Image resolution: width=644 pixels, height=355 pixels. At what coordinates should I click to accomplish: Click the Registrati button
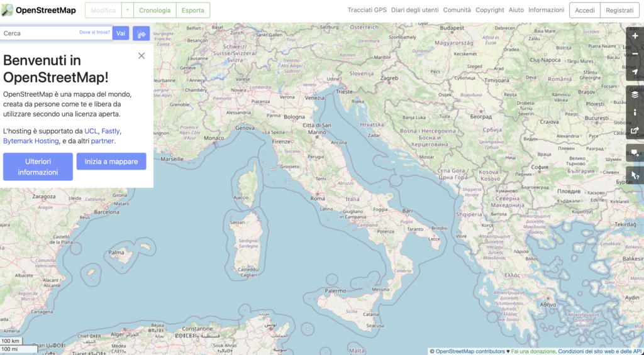pos(619,10)
